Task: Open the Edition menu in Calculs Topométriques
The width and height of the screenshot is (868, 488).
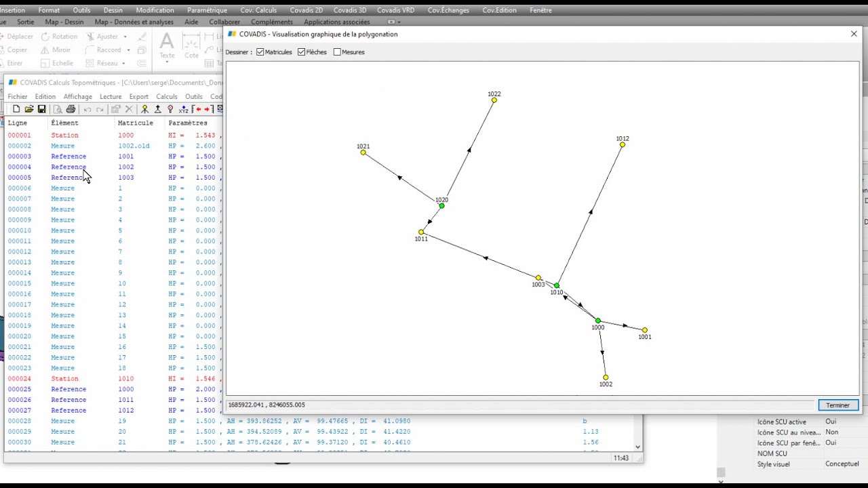Action: click(45, 97)
